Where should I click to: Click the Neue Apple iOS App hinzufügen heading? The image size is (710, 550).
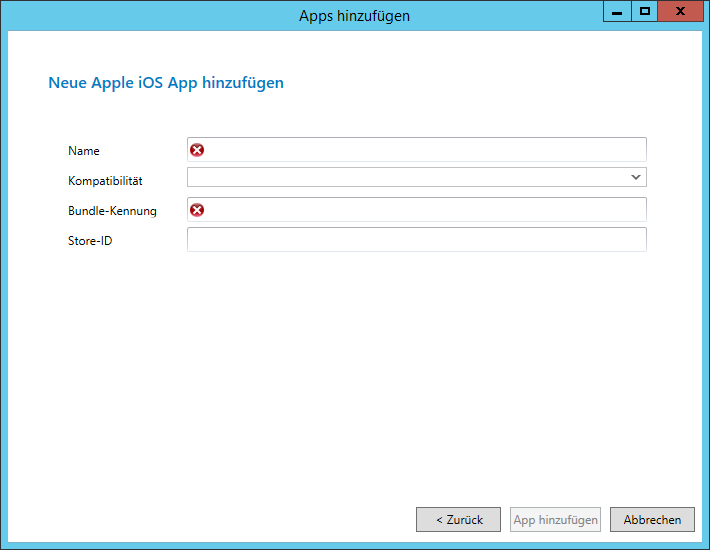[166, 83]
